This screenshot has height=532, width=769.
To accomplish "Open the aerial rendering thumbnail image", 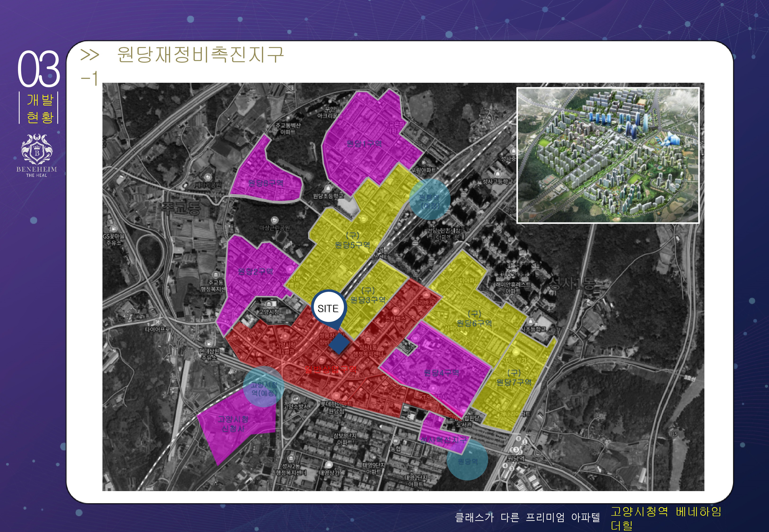I will [608, 155].
